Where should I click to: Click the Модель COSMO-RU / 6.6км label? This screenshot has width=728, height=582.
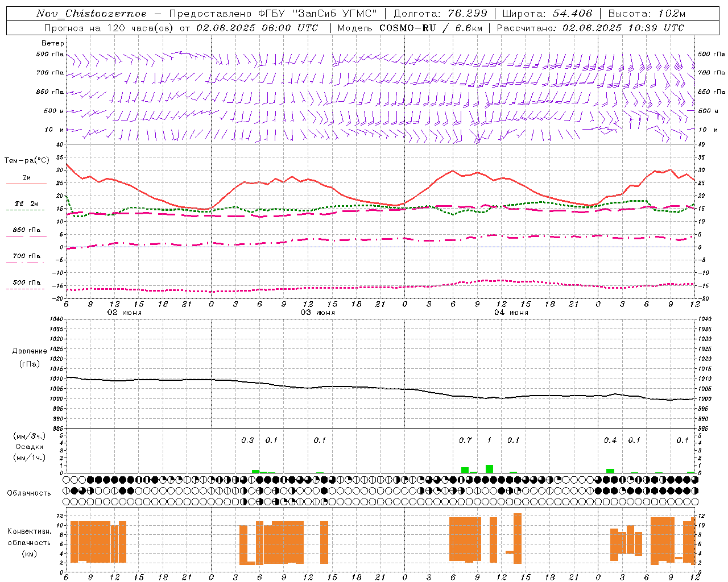[410, 28]
